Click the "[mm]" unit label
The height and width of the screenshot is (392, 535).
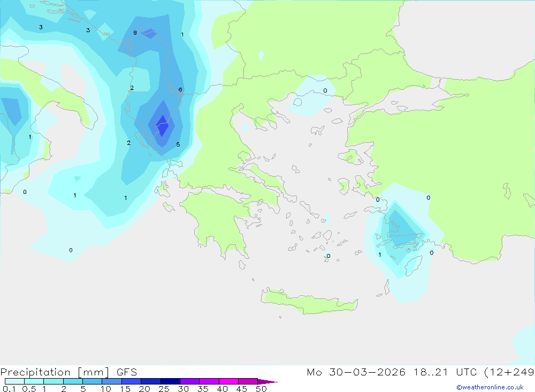point(94,372)
